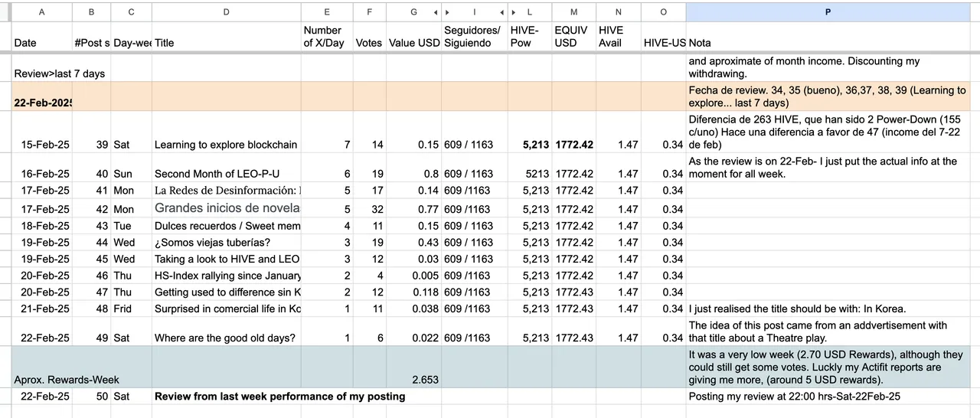The height and width of the screenshot is (418, 980).
Task: Select note 'As the review is on 22-Feb-'
Action: 828,168
